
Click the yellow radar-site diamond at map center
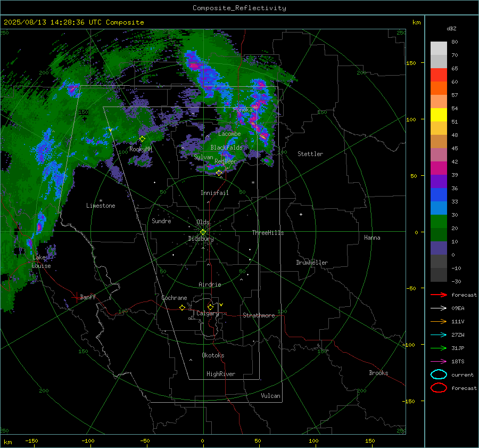tap(203, 232)
